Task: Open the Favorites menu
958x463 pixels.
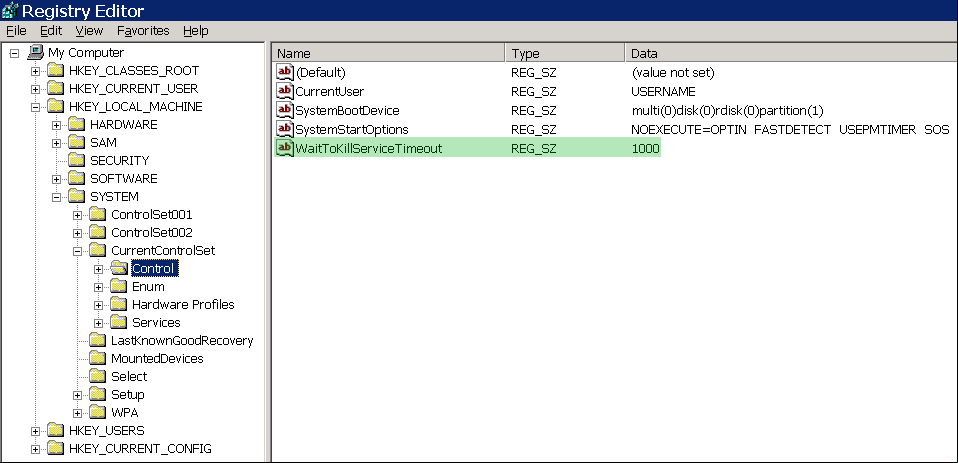Action: [144, 31]
